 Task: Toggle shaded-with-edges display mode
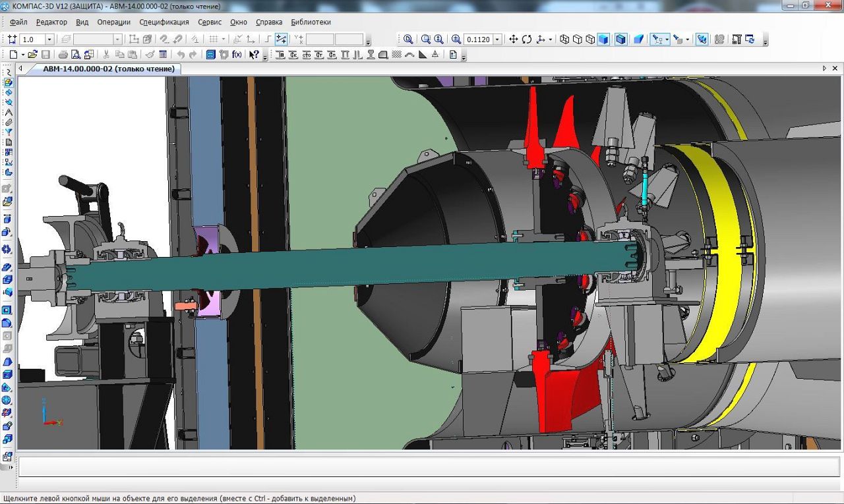point(621,40)
